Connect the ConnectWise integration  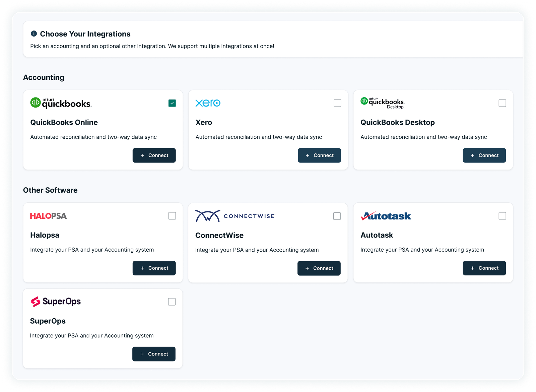[x=319, y=268]
